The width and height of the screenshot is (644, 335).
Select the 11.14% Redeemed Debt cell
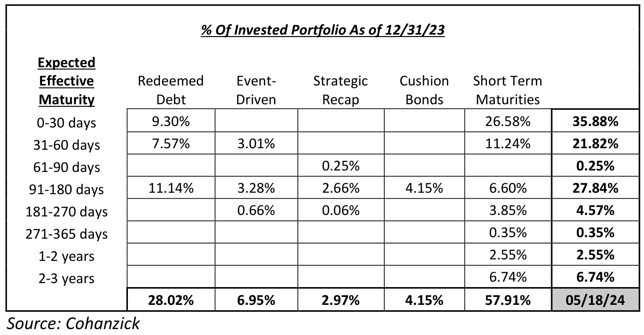tap(171, 188)
